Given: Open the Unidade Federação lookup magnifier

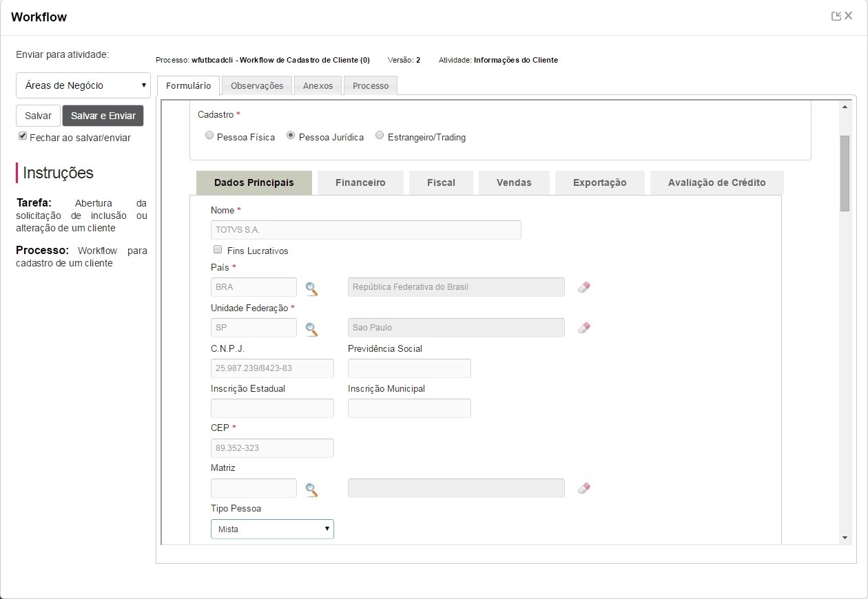Looking at the screenshot, I should click(x=311, y=329).
